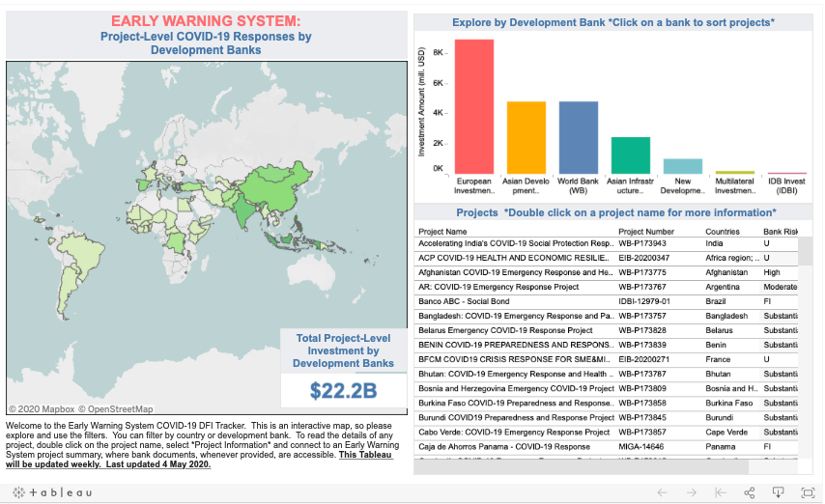Select ACP COVID-19 HEALTH AND ECONOMIC project row
The width and height of the screenshot is (825, 504).
point(514,258)
